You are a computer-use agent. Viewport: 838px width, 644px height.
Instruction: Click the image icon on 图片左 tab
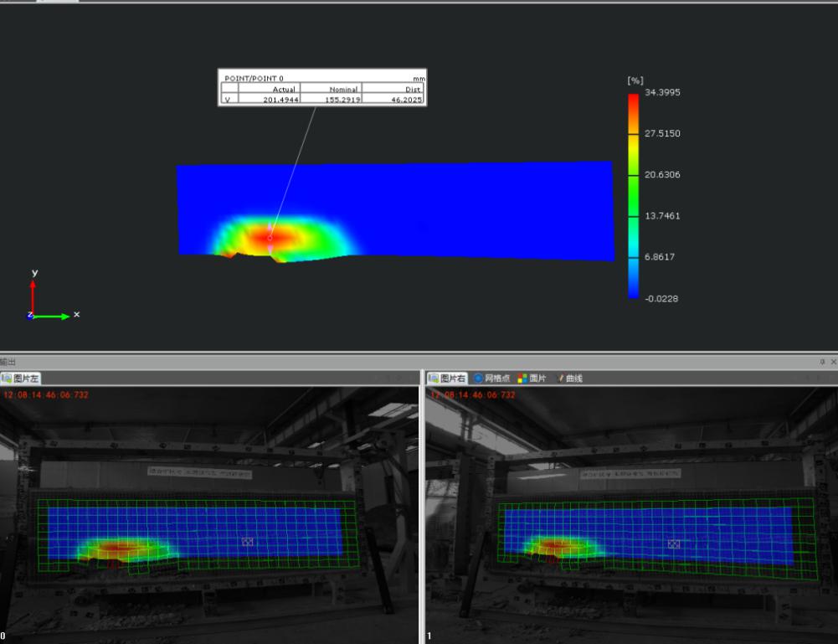click(x=7, y=379)
